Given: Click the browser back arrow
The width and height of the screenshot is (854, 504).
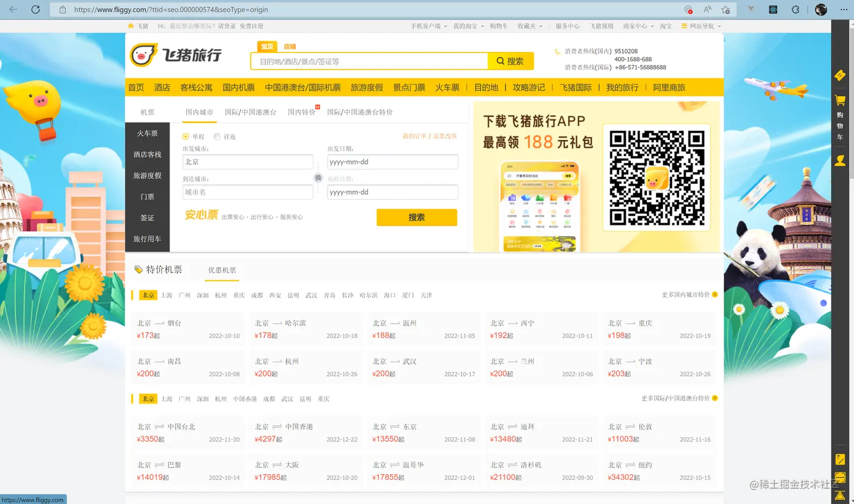Looking at the screenshot, I should click(x=14, y=10).
